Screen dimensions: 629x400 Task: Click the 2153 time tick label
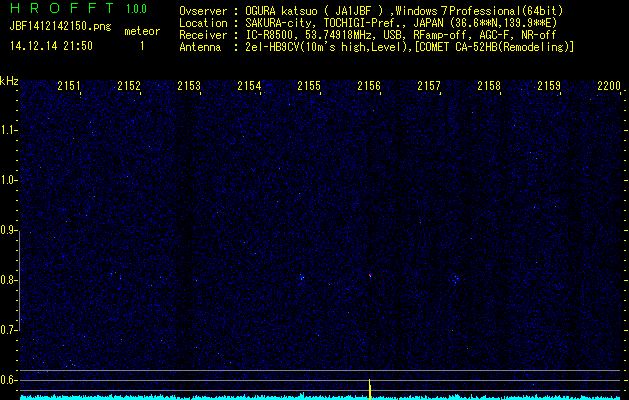click(189, 86)
